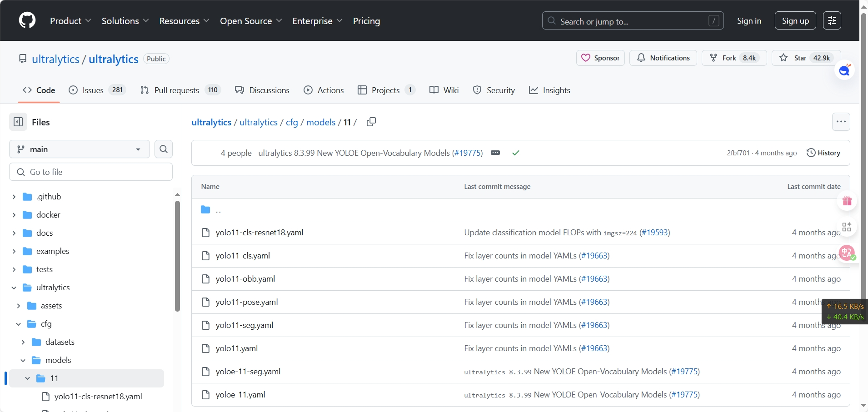Open the Insights tab

coord(549,90)
